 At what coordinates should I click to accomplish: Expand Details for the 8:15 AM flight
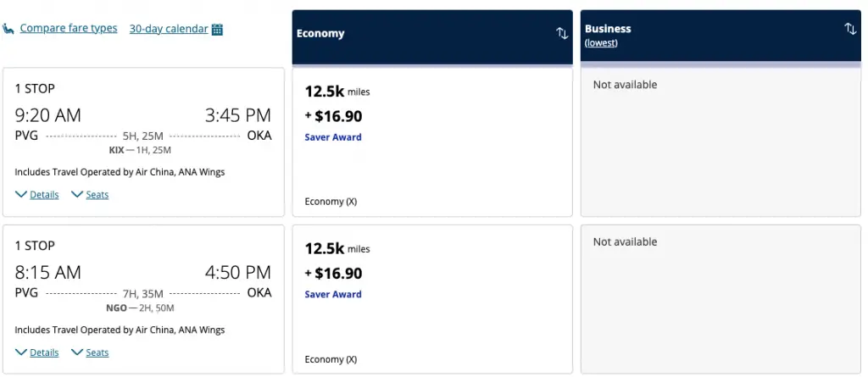pyautogui.click(x=44, y=352)
